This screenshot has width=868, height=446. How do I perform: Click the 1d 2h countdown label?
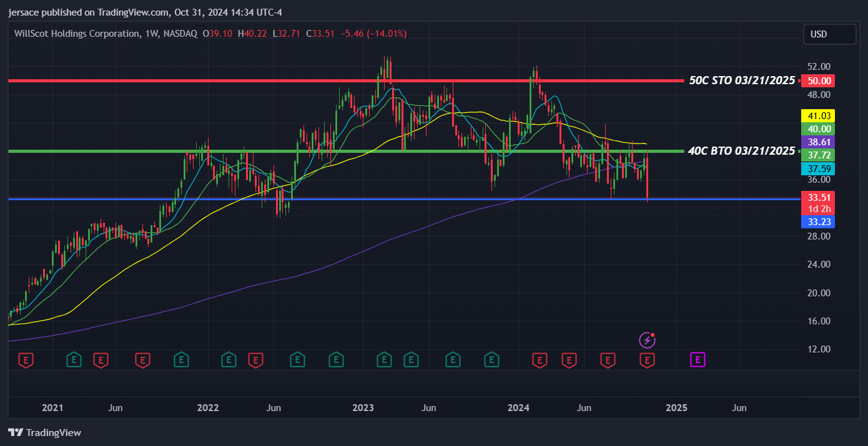coord(819,209)
